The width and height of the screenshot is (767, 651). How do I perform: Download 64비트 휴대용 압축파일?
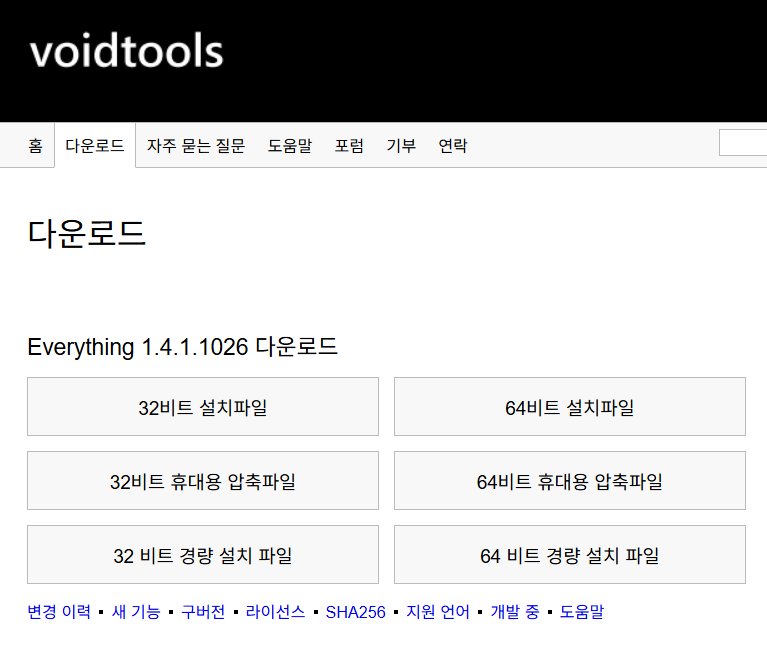570,481
